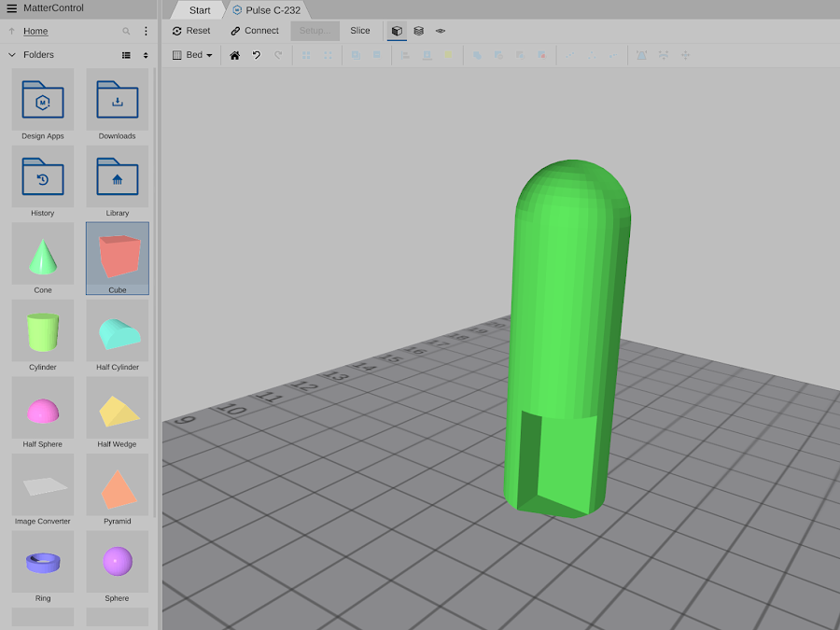Click the Pinch toolbar icon

641,55
